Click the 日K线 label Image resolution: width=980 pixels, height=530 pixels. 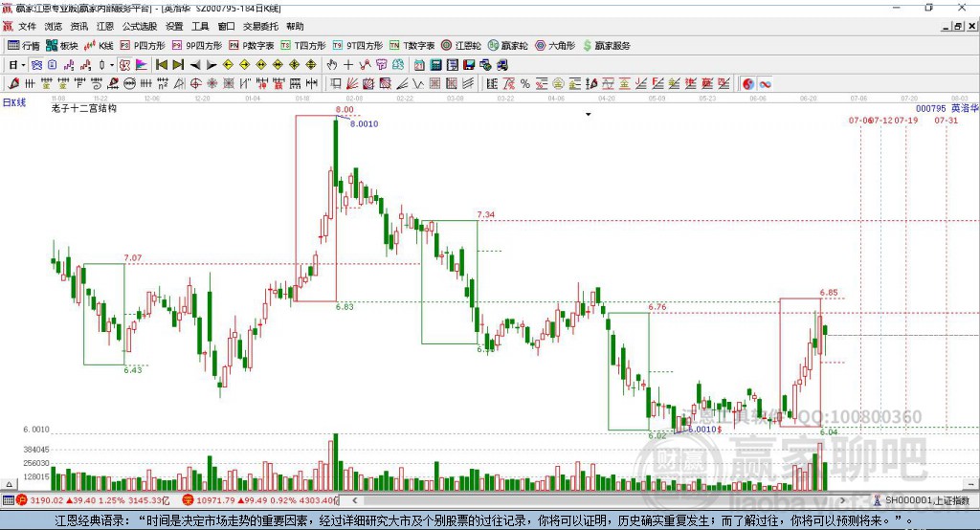pyautogui.click(x=14, y=102)
